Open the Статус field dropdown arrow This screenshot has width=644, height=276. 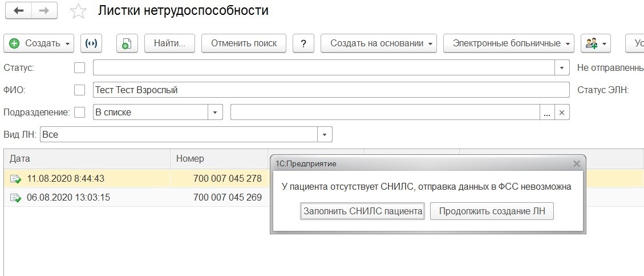point(562,68)
